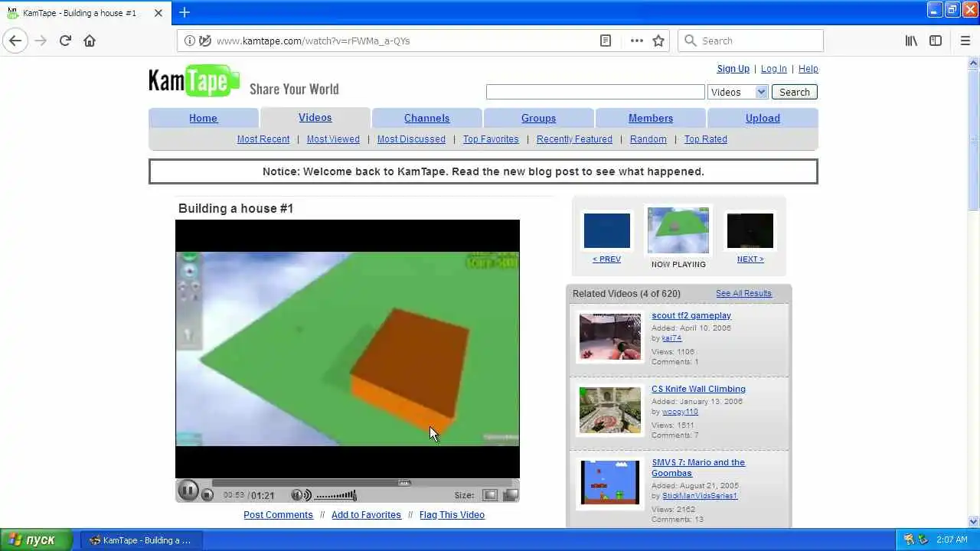Open Firefox hamburger menu
Screen dimensions: 980x551
point(965,41)
